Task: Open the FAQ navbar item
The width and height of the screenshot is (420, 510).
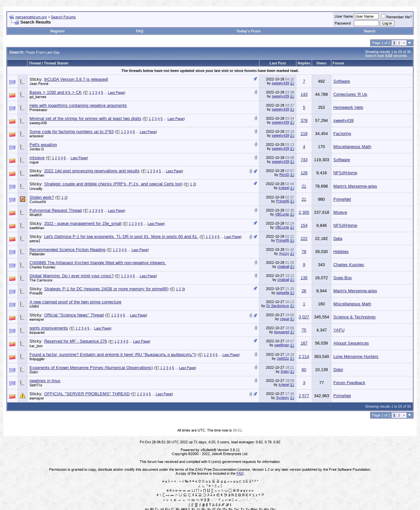Action: (x=140, y=31)
